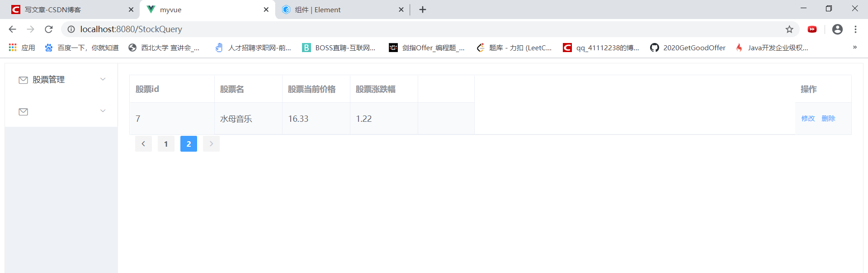The height and width of the screenshot is (273, 868).
Task: Click the address bar URL
Action: pos(131,29)
